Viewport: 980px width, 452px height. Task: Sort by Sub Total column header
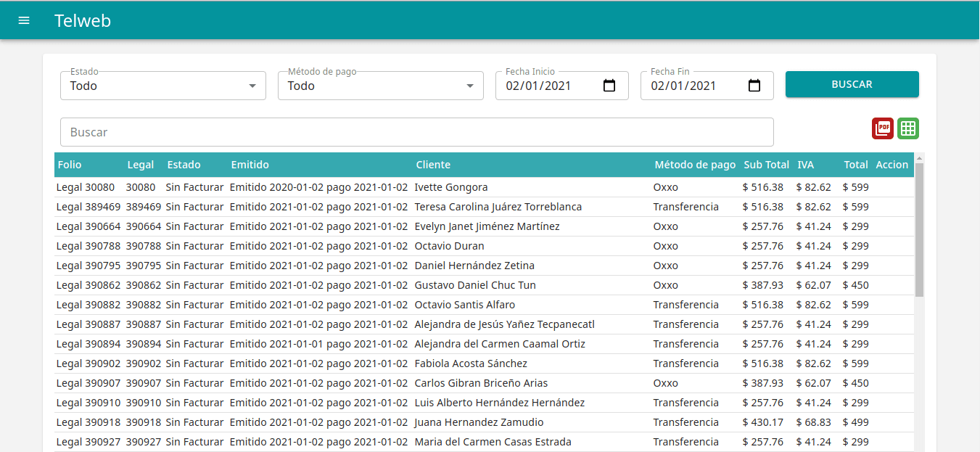click(x=767, y=165)
